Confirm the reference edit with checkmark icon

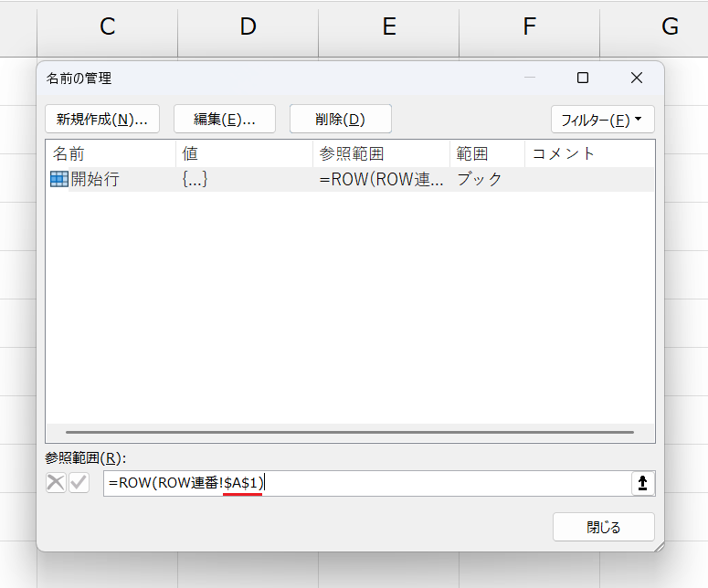[79, 483]
